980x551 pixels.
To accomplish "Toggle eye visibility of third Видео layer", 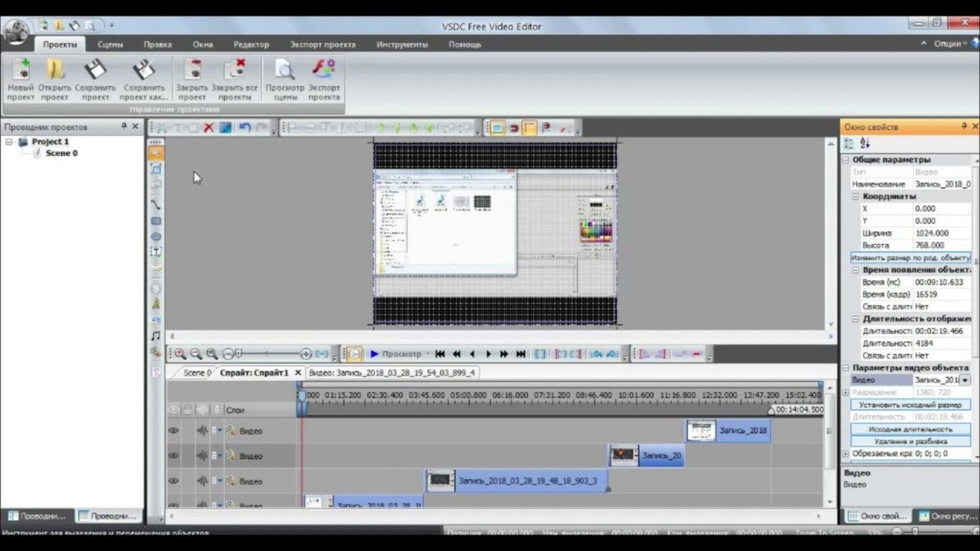I will point(174,481).
